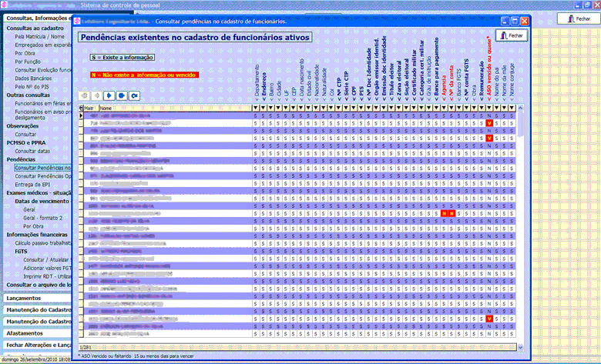The height and width of the screenshot is (364, 601).
Task: Open the Endereço column filter dropdown
Action: coord(264,109)
